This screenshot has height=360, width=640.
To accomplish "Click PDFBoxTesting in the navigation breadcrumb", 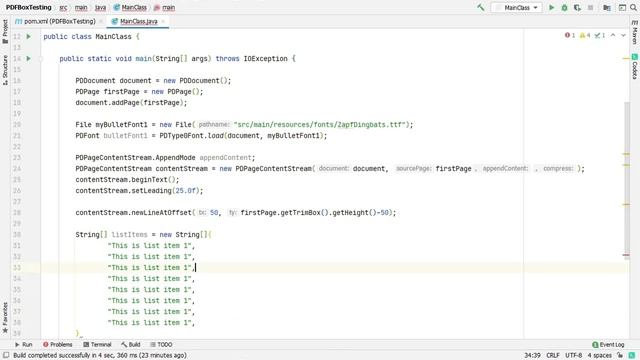I will [x=29, y=7].
